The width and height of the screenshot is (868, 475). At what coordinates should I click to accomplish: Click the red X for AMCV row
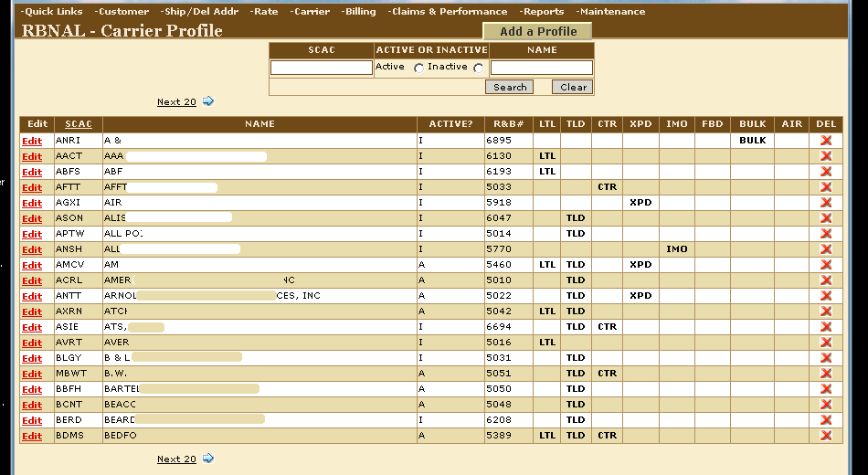coord(826,265)
